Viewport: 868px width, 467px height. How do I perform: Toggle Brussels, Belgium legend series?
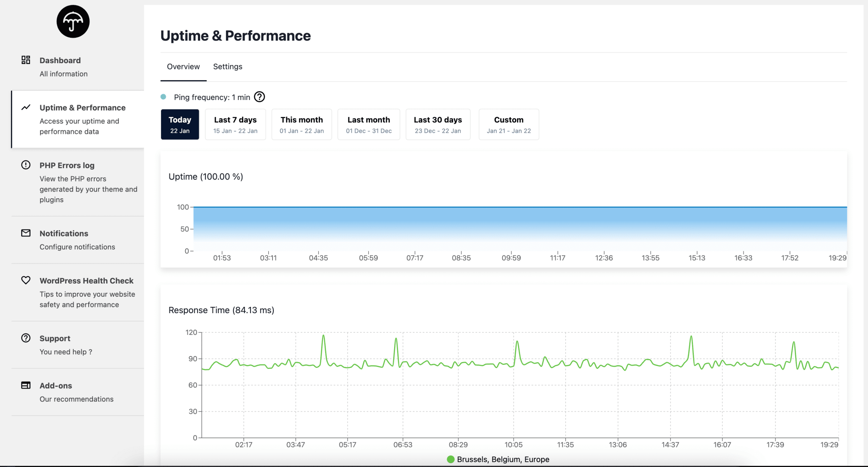tap(498, 459)
